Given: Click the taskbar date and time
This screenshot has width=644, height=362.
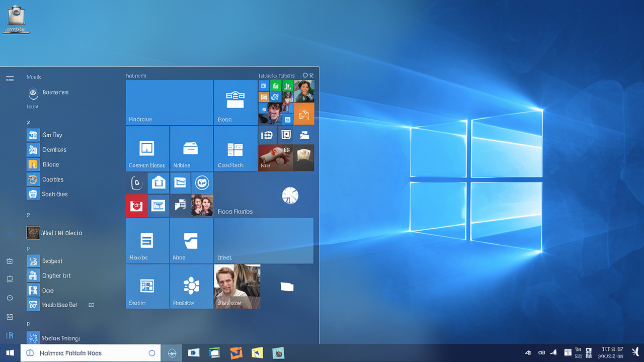Looking at the screenshot, I should [x=612, y=353].
